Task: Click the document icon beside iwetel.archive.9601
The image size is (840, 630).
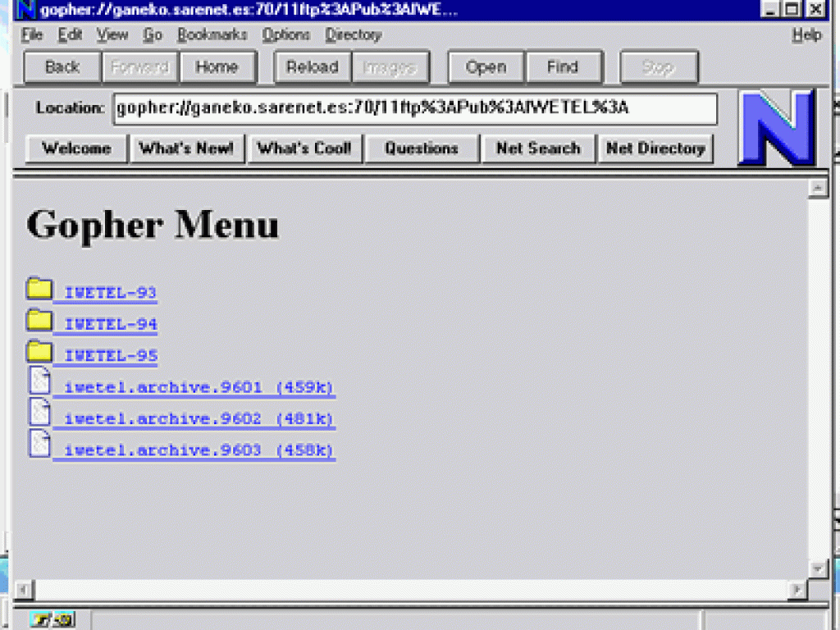Action: click(39, 380)
